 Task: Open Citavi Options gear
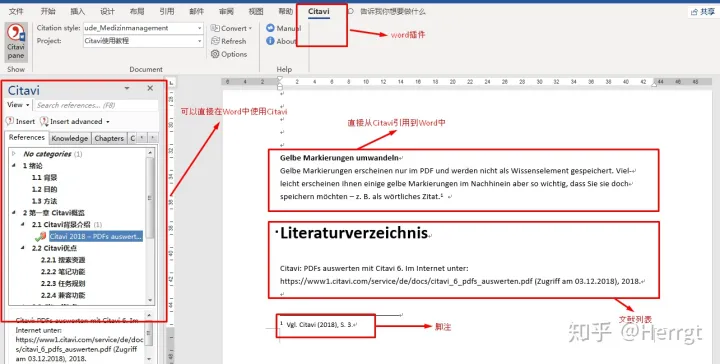point(215,54)
